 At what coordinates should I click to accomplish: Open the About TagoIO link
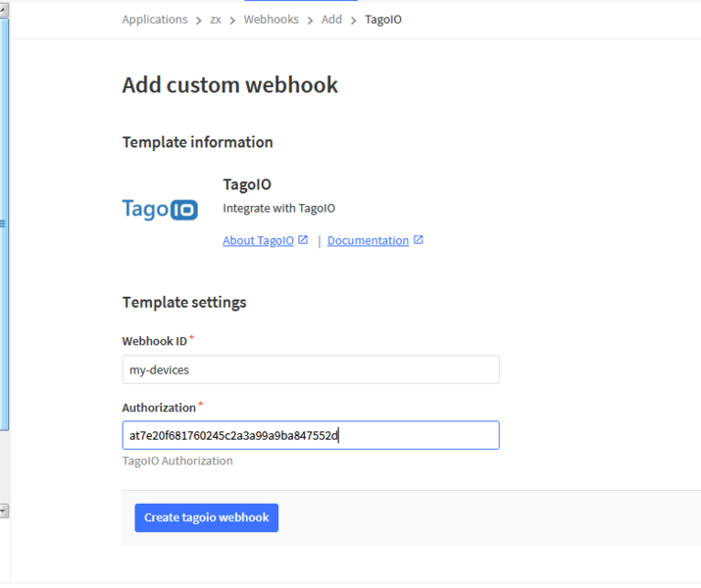259,240
